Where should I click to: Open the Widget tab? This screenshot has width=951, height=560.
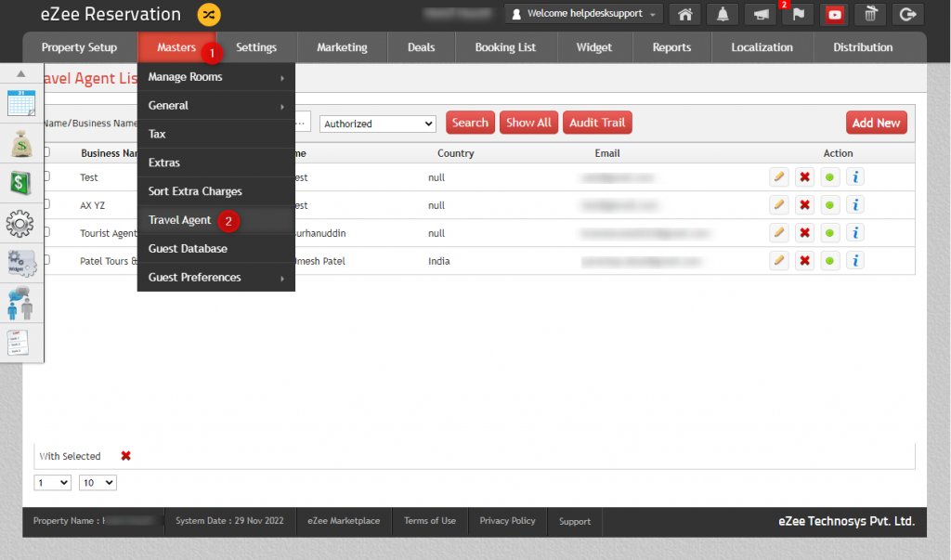point(593,47)
